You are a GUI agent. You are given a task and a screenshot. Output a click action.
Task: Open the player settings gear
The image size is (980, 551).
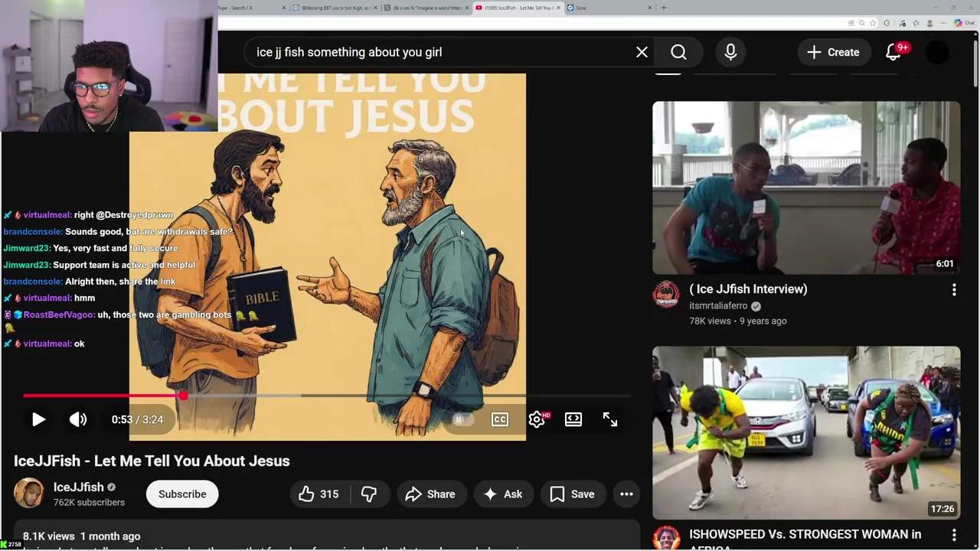[x=537, y=419]
